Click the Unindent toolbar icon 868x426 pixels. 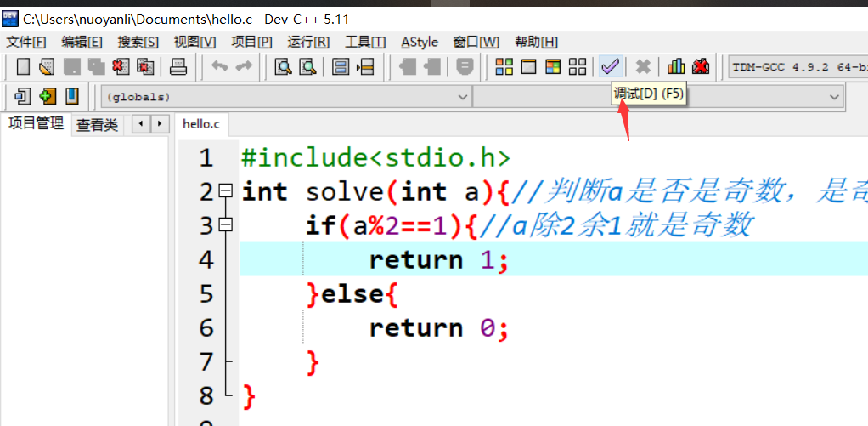point(431,67)
